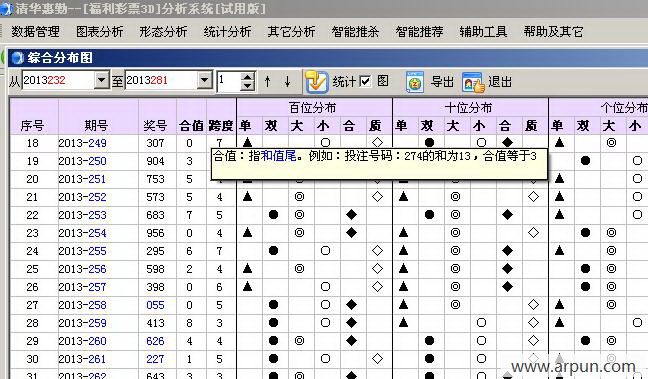Click prize number 413
This screenshot has height=379, width=648.
point(155,323)
